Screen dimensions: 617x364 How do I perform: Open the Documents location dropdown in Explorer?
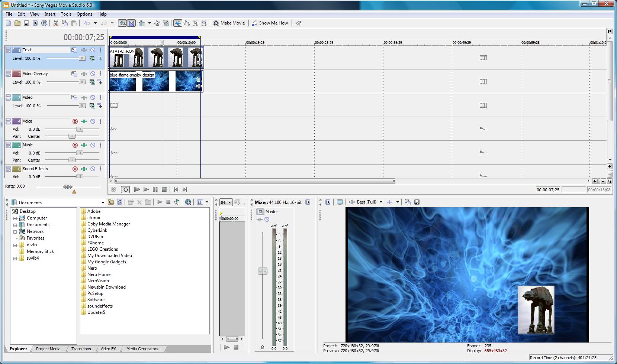(x=103, y=202)
